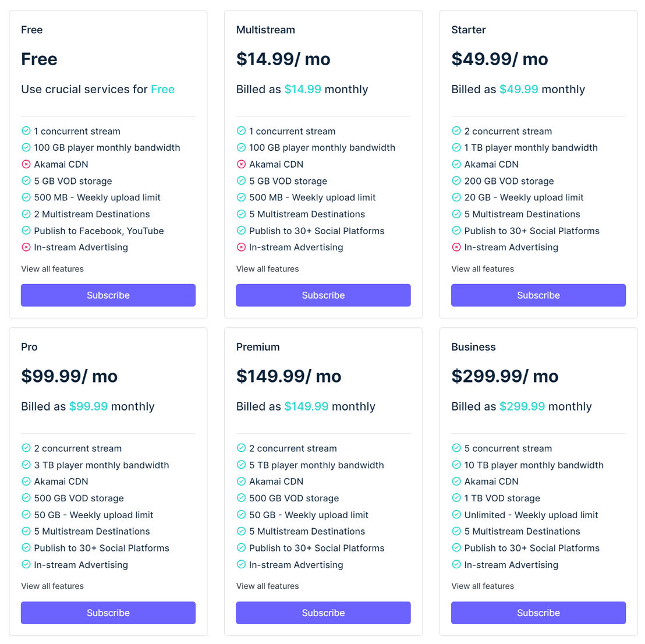645x644 pixels.
Task: Click the check icon beside In-stream Advertising in the Premium plan
Action: click(241, 565)
